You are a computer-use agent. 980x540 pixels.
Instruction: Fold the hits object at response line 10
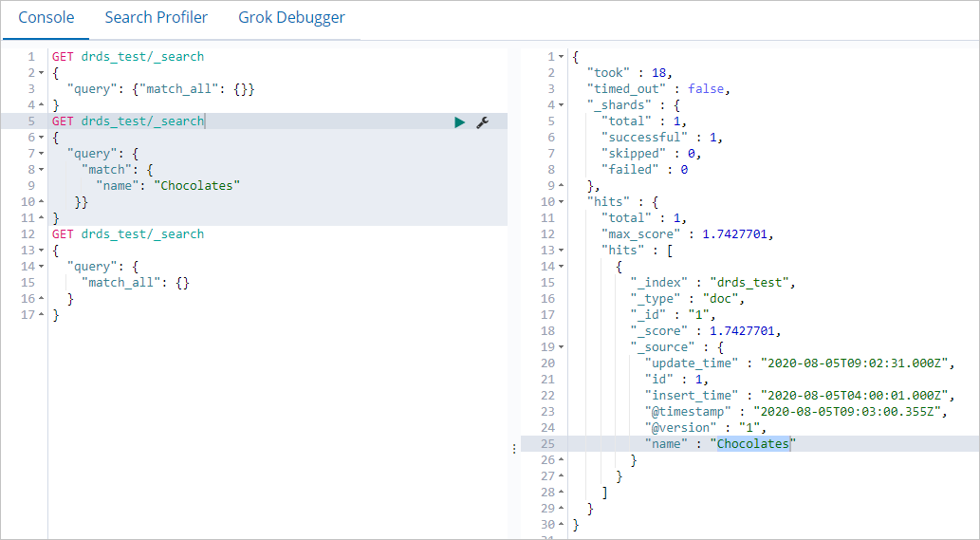561,202
